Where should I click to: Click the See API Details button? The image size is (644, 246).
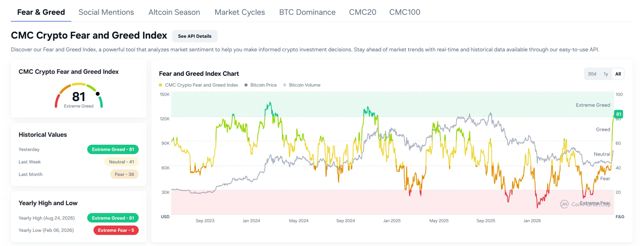click(195, 36)
